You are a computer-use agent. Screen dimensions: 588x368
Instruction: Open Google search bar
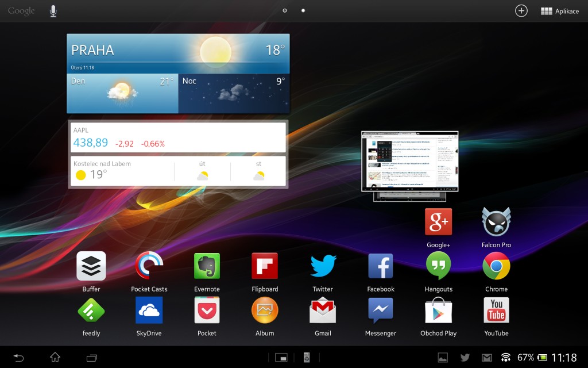point(21,11)
